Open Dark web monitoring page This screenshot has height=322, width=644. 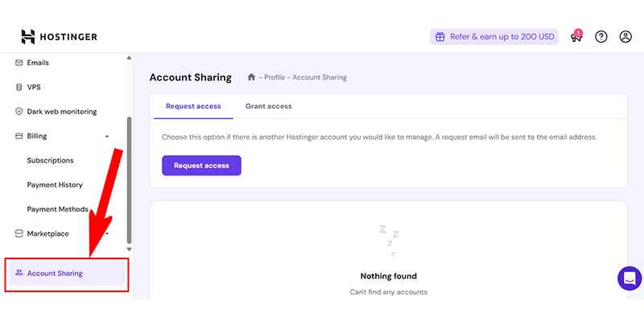(x=62, y=112)
